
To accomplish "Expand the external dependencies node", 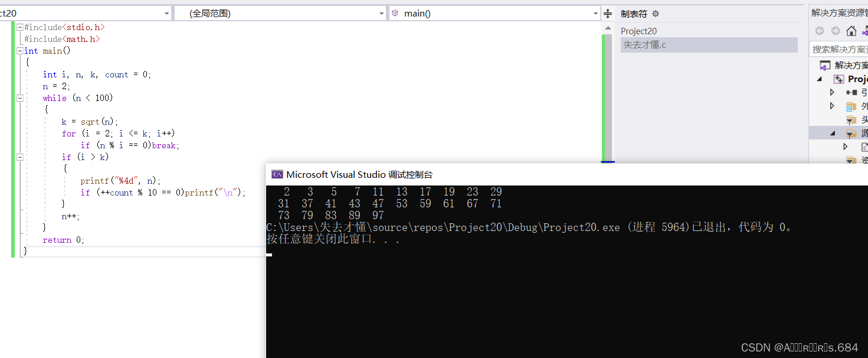I will [x=832, y=106].
